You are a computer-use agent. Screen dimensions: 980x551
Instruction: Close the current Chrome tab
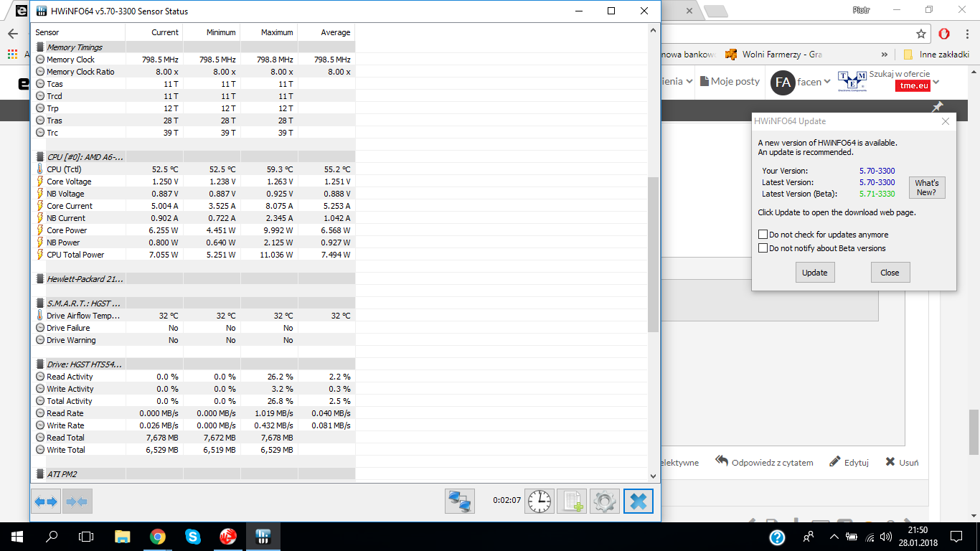[689, 11]
